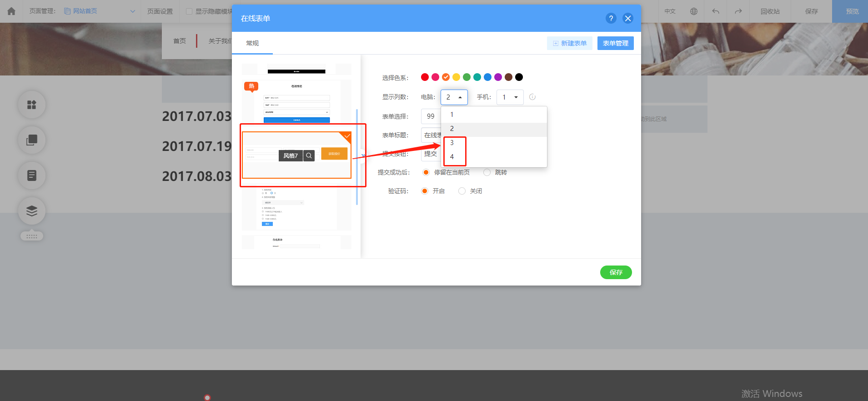Screen dimensions: 868x401
Task: Click the redo arrow icon
Action: click(x=738, y=11)
